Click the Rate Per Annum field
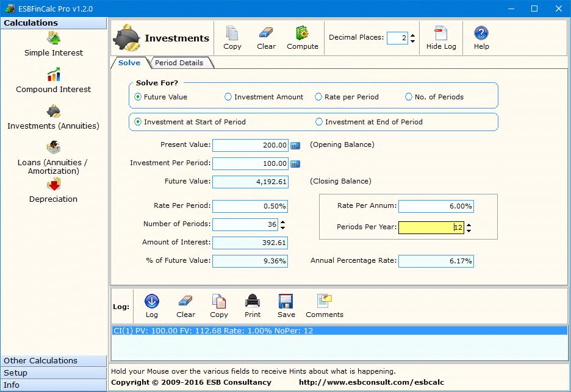Screen dimensions: 571x392 pyautogui.click(x=436, y=206)
